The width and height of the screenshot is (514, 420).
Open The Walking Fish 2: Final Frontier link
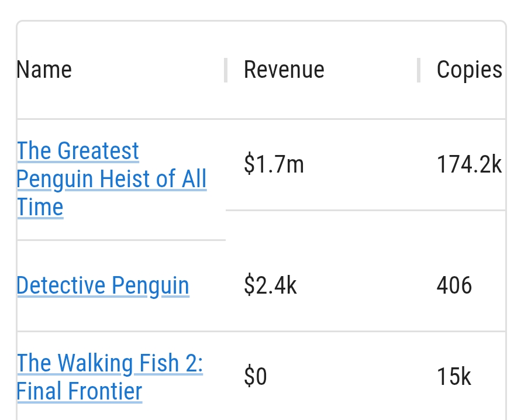pos(110,377)
